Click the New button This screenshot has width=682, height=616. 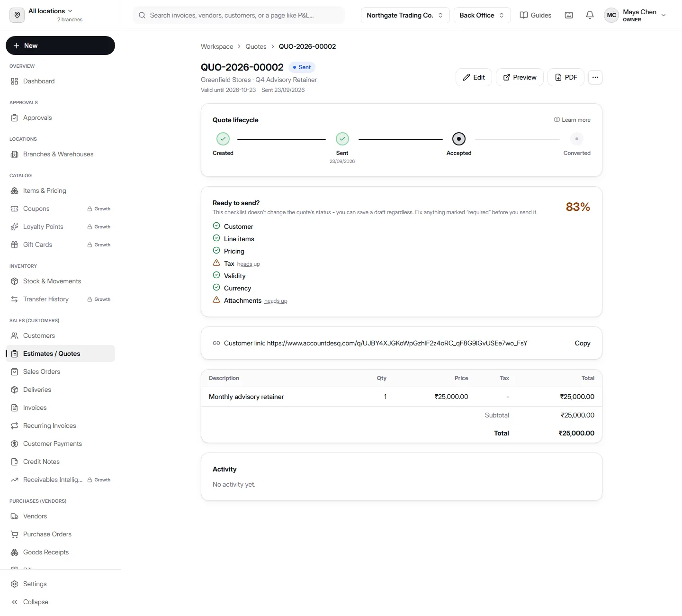(60, 45)
